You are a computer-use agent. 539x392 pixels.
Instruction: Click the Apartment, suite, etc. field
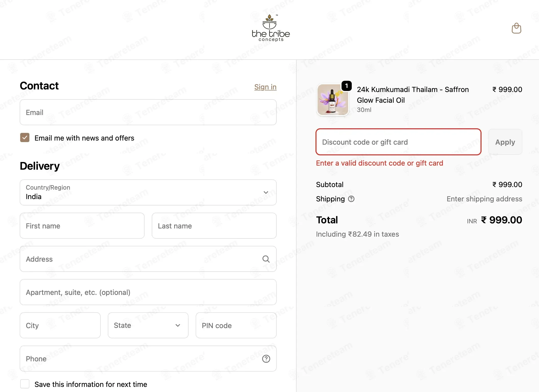click(x=148, y=292)
